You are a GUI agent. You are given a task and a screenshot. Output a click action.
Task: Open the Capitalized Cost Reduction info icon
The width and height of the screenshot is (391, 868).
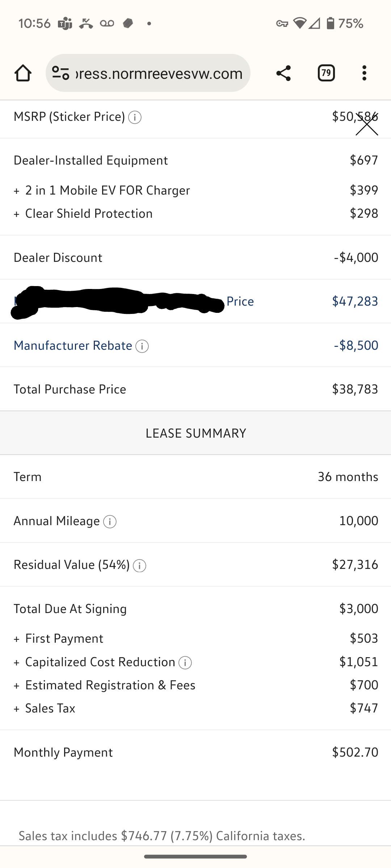185,663
